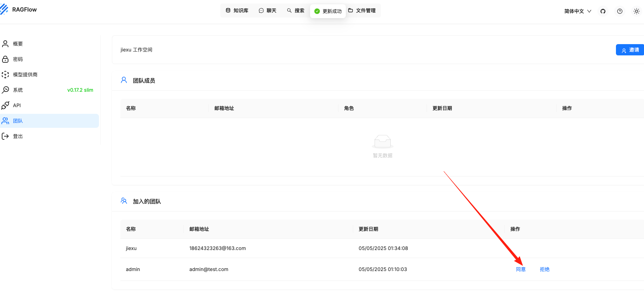The height and width of the screenshot is (291, 644).
Task: Open the API sidebar item
Action: 17,105
